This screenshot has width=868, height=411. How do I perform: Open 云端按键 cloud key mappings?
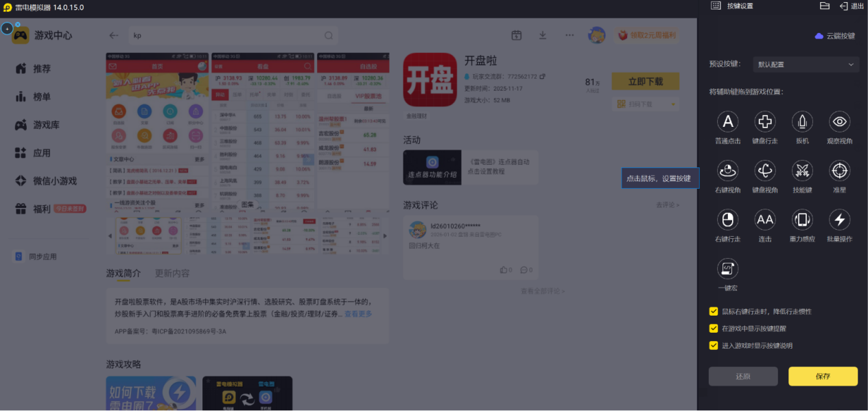pyautogui.click(x=835, y=36)
